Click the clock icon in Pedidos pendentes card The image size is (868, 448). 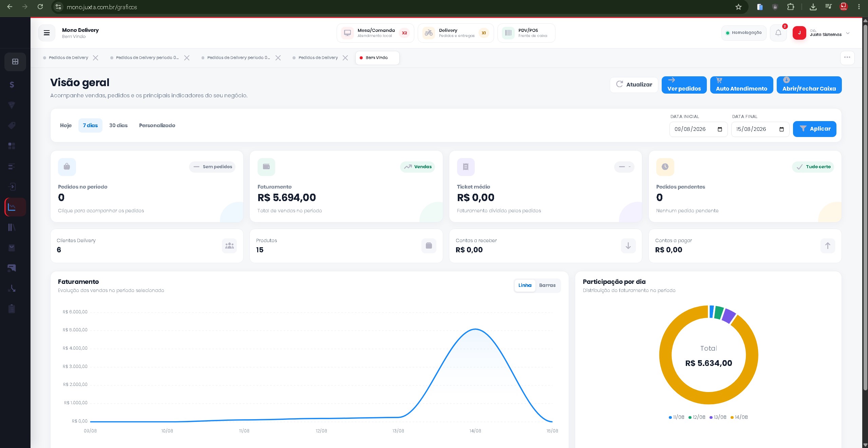[x=665, y=167]
